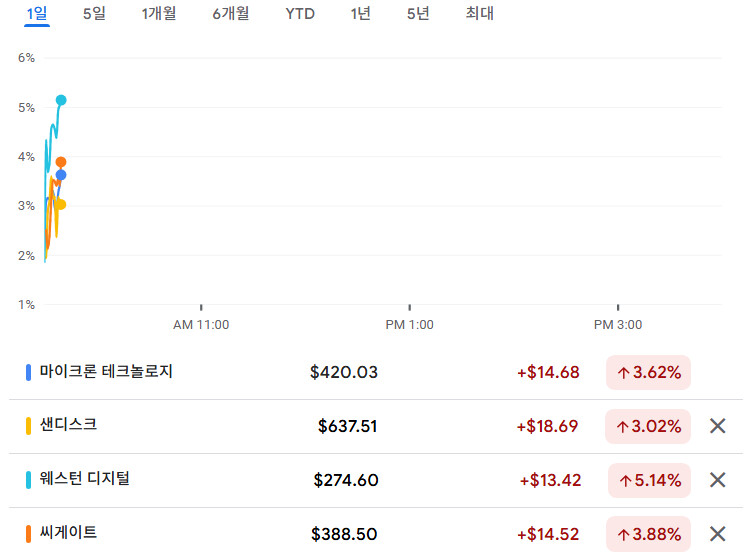Click the 씨게이트 +3.88% change badge

point(649,534)
